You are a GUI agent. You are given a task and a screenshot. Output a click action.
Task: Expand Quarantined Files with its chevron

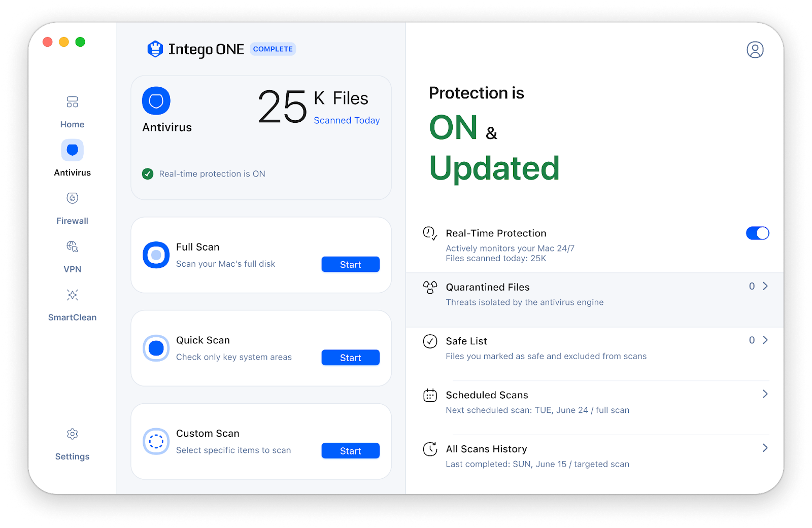(765, 287)
